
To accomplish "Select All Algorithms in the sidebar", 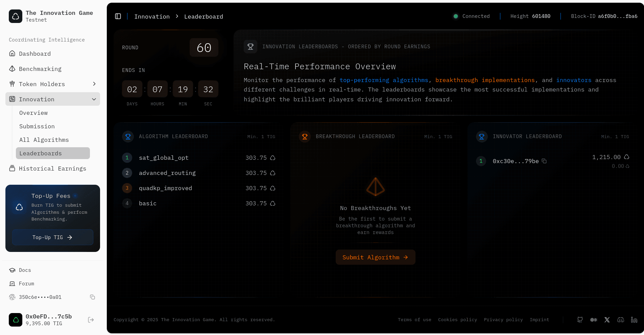I will tap(44, 139).
